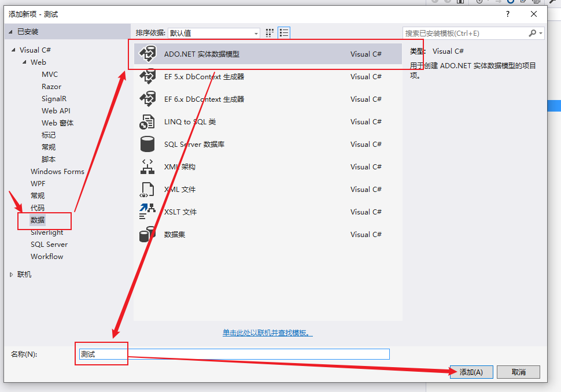Focus the 名称(N) input field
Viewport: 561px width, 392px height.
coord(234,354)
